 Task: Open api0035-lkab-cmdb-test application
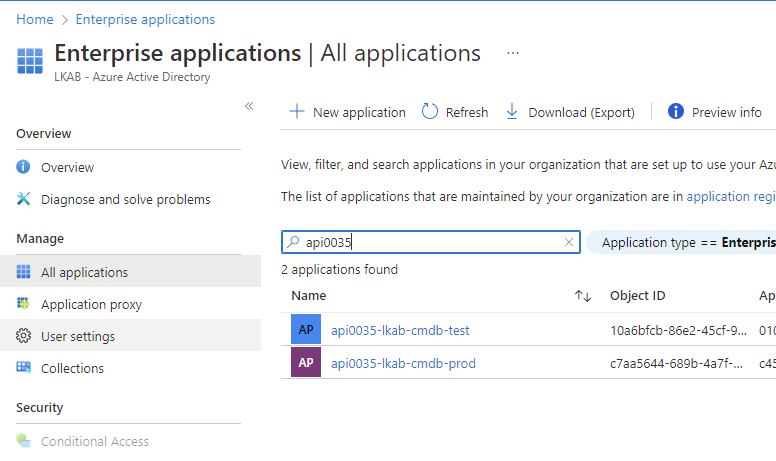tap(400, 330)
